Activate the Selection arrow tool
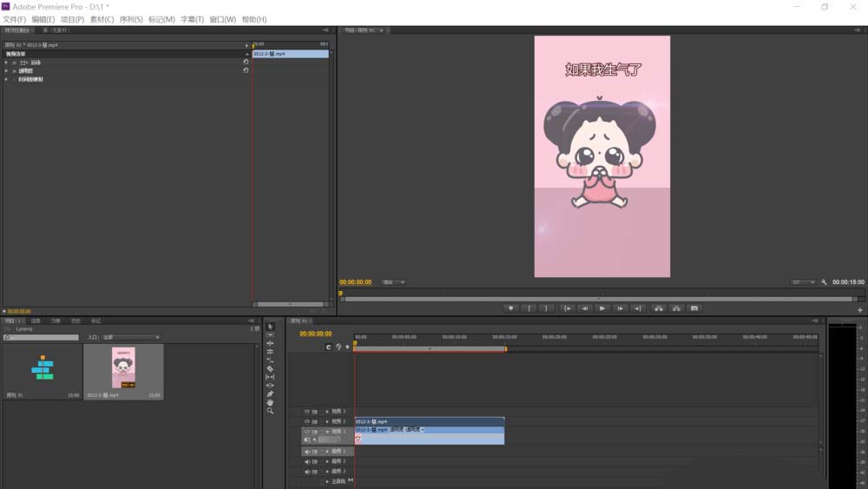The height and width of the screenshot is (489, 868). 270,327
